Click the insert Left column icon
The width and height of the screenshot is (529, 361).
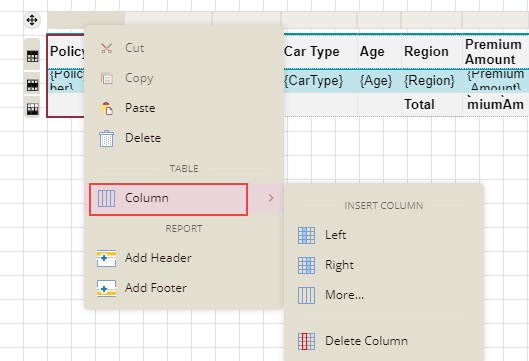[307, 235]
